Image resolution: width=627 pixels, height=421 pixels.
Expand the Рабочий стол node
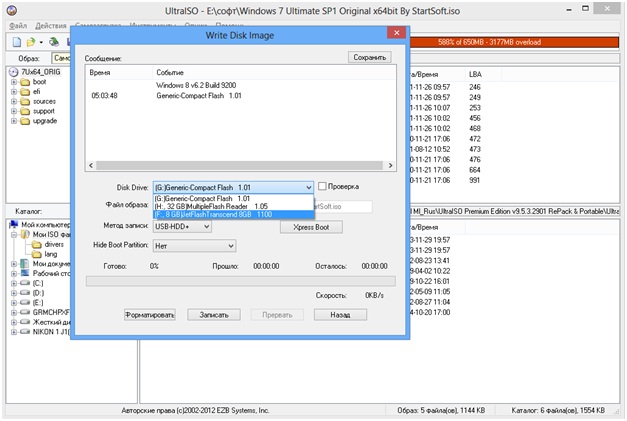14,273
